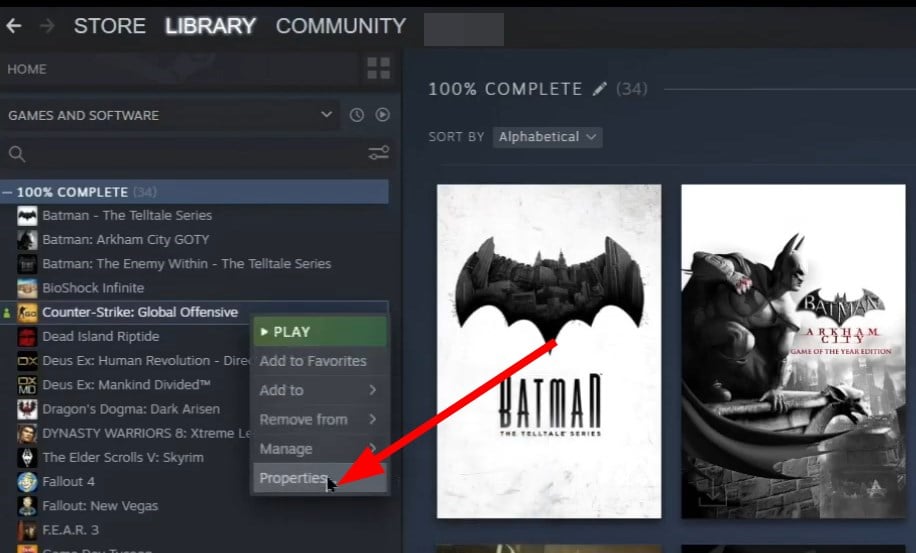Viewport: 916px width, 553px height.
Task: Change sort order from Alphabetical
Action: click(547, 137)
